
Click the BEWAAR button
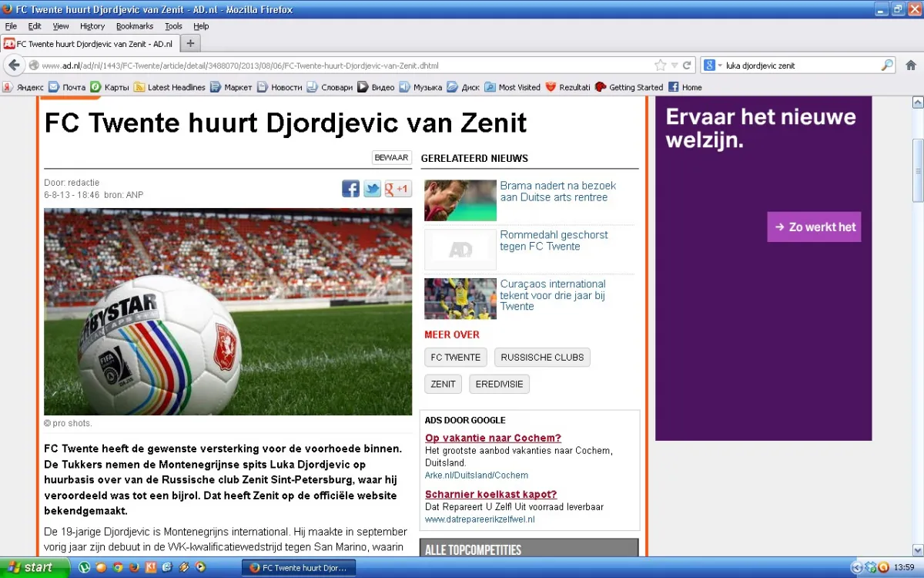[x=391, y=158]
